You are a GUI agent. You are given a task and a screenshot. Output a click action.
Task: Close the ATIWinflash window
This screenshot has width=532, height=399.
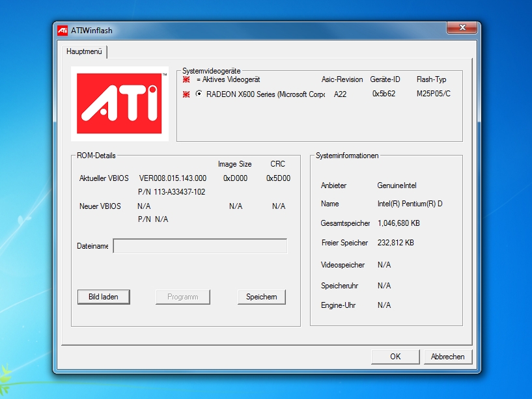tap(462, 27)
